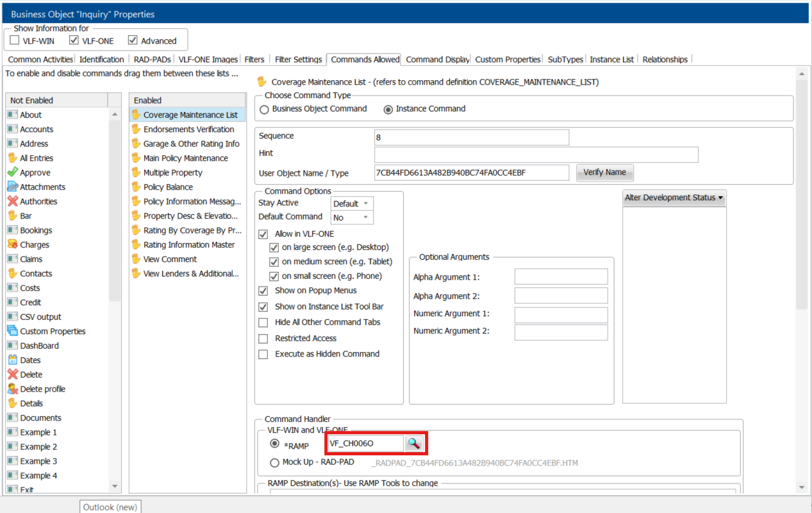Select the Business Object Command radio button

point(264,109)
